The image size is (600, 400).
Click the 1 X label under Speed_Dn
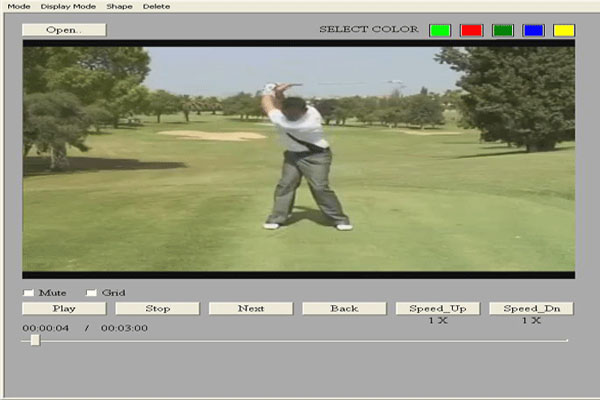coord(531,320)
